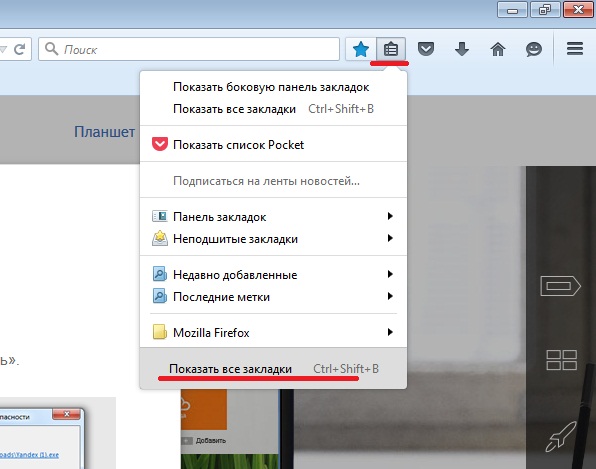596x469 pixels.
Task: Click the rocket icon in dark sidebar
Action: [561, 436]
